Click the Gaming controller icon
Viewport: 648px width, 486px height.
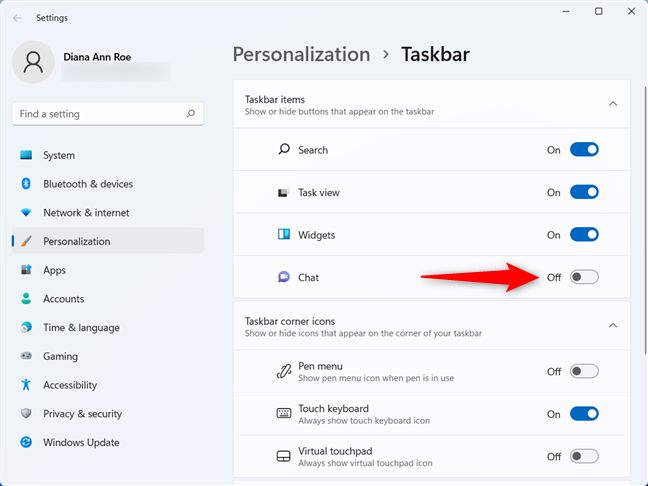[x=26, y=356]
